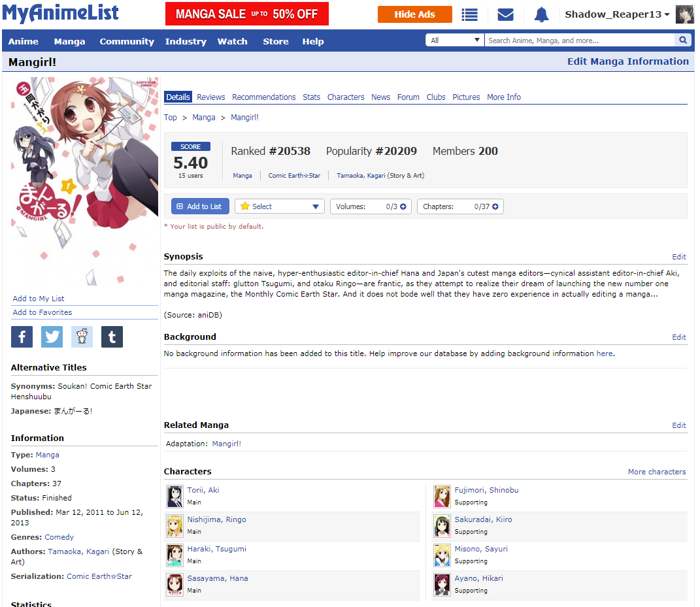Image resolution: width=700 pixels, height=607 pixels.
Task: Open the Select status dropdown
Action: pos(280,206)
